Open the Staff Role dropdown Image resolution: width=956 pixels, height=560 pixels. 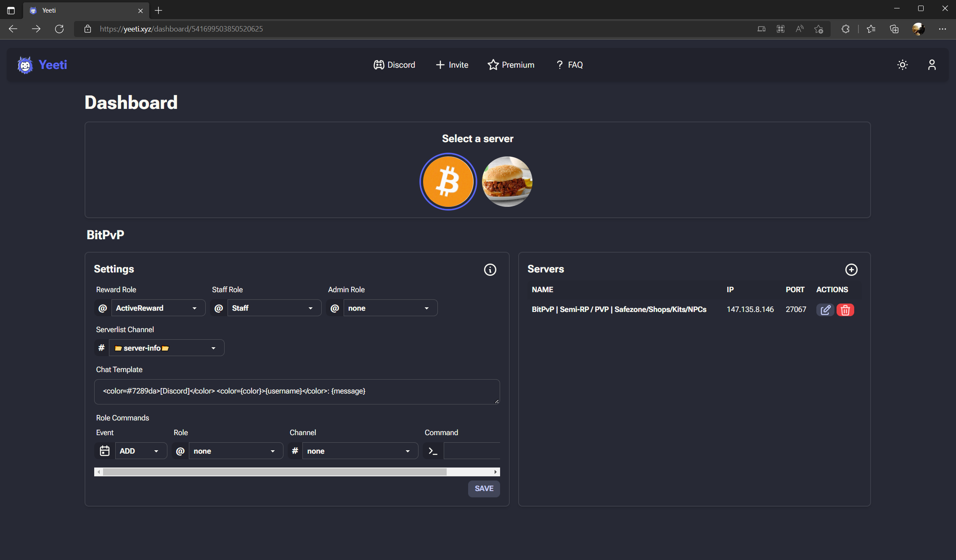pyautogui.click(x=274, y=308)
